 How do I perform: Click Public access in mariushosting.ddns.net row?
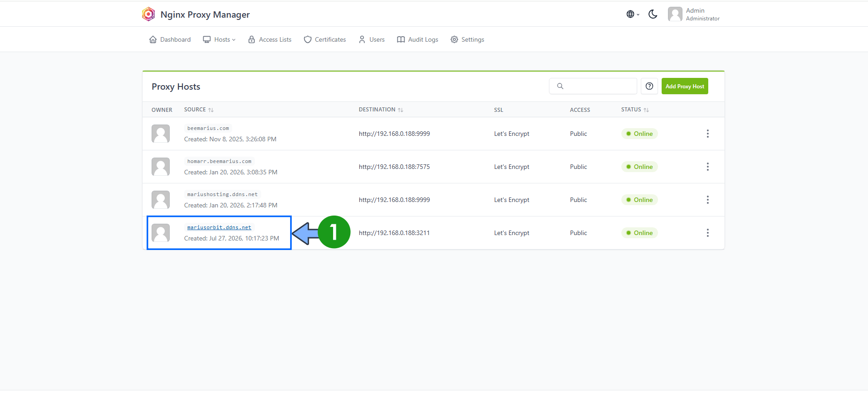click(578, 200)
